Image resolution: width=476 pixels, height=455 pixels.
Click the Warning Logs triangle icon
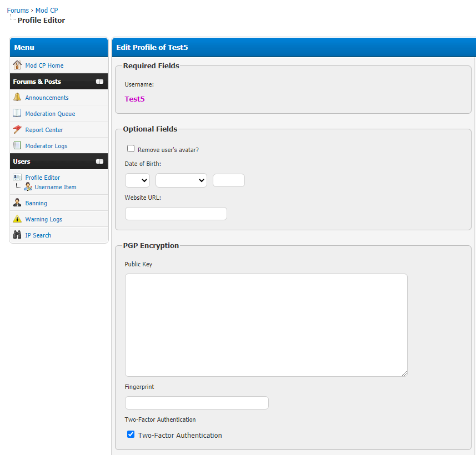[17, 219]
